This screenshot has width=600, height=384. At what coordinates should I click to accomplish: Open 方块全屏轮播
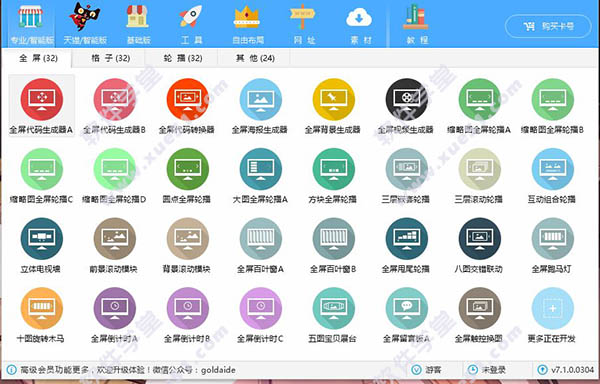[x=333, y=176]
